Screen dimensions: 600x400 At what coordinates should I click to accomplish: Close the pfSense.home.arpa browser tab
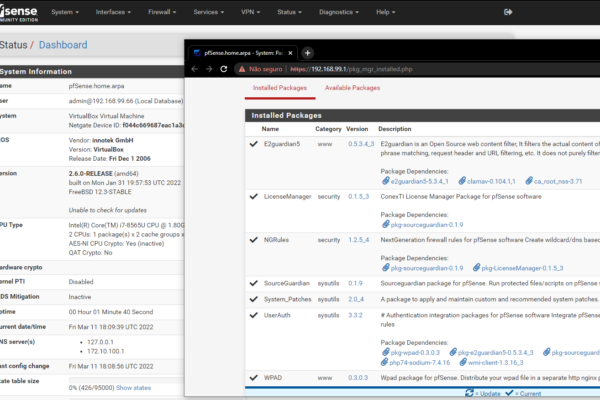point(290,53)
